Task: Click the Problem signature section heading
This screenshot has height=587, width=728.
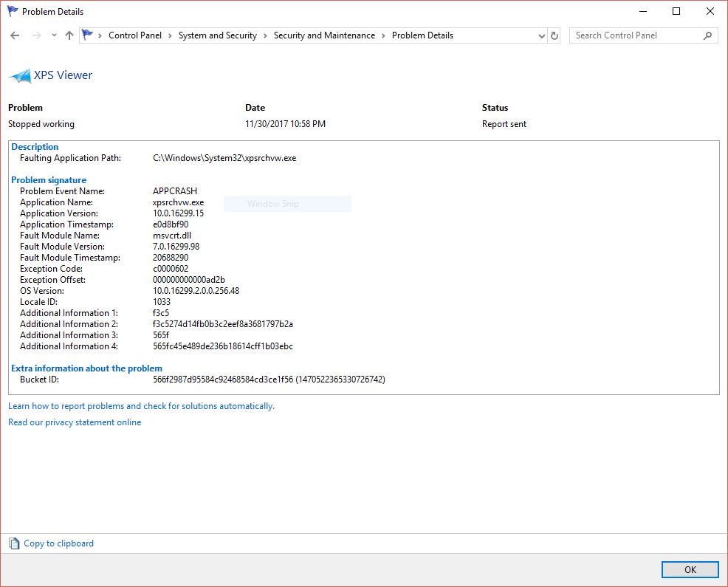Action: tap(49, 180)
